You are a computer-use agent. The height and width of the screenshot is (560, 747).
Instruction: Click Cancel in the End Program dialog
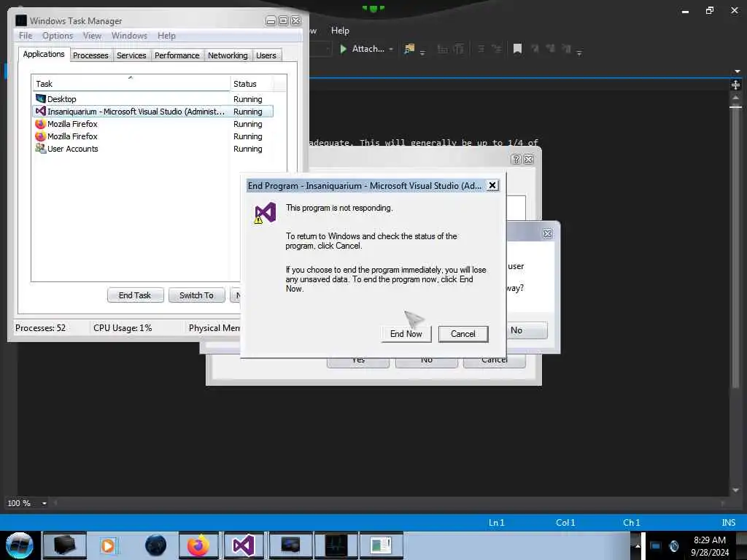pyautogui.click(x=463, y=334)
